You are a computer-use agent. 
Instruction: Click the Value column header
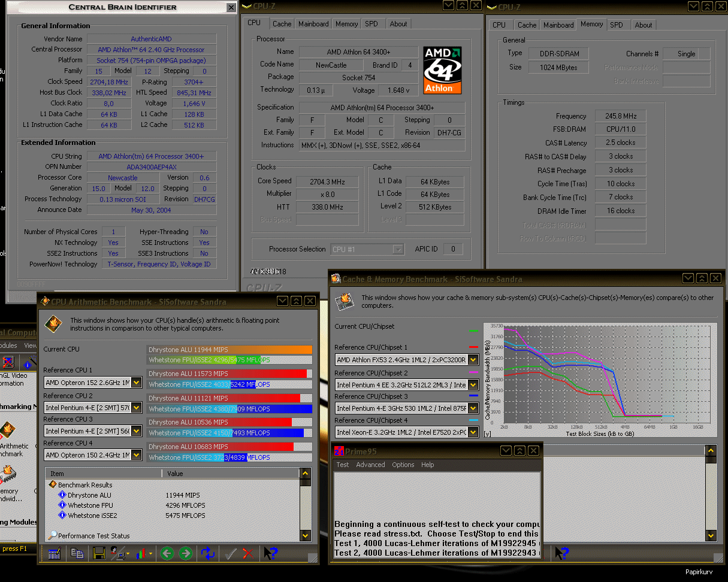pyautogui.click(x=231, y=474)
